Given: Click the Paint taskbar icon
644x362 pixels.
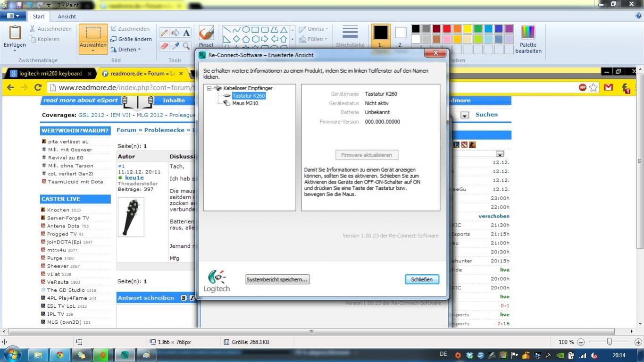Looking at the screenshot, I should pos(146,355).
